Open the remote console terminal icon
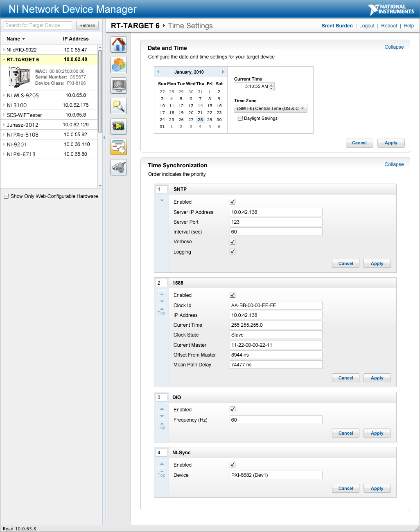The width and height of the screenshot is (420, 532). [x=119, y=85]
